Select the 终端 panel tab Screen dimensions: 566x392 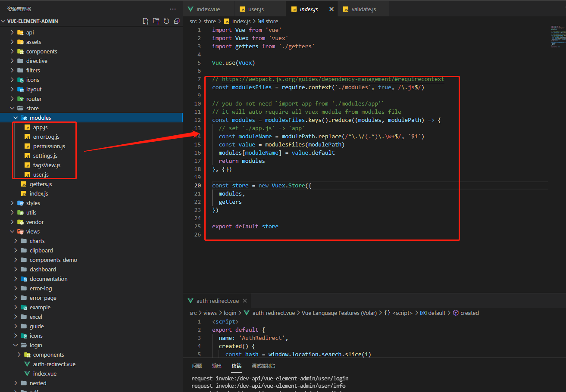click(237, 366)
